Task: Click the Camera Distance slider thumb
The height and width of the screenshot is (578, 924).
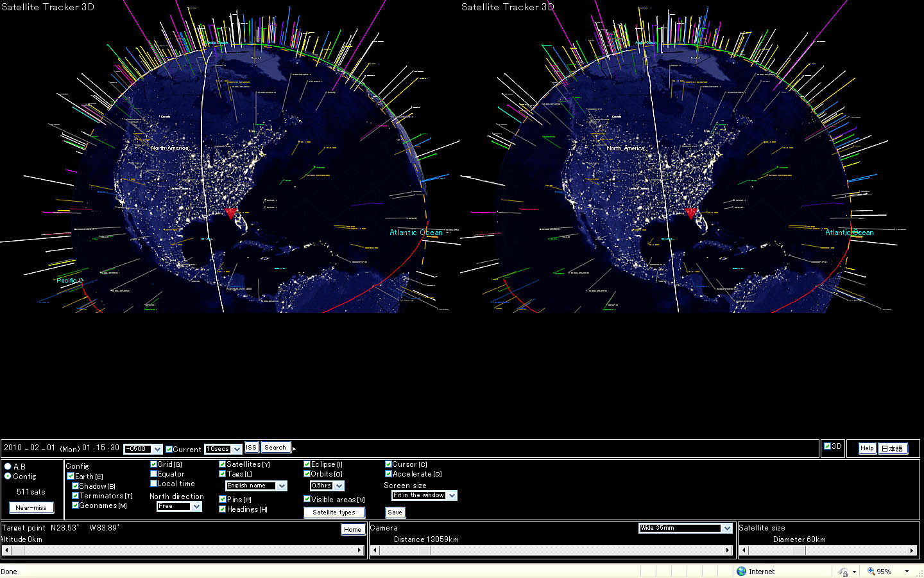Action: tap(425, 550)
